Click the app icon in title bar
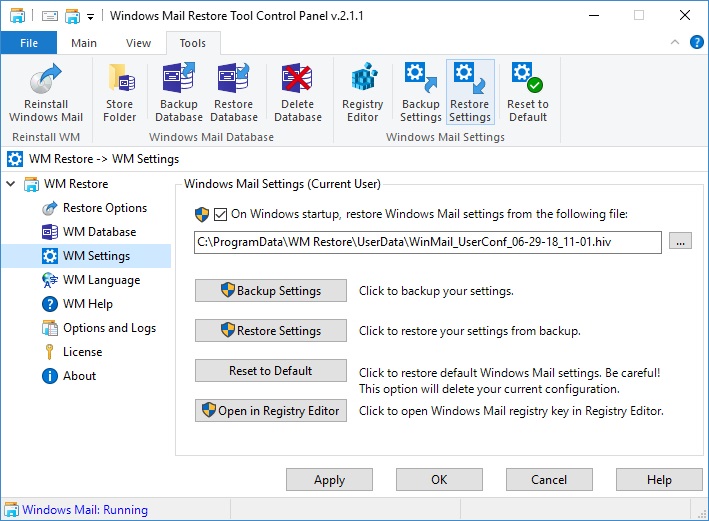Image resolution: width=709 pixels, height=521 pixels. (x=17, y=16)
